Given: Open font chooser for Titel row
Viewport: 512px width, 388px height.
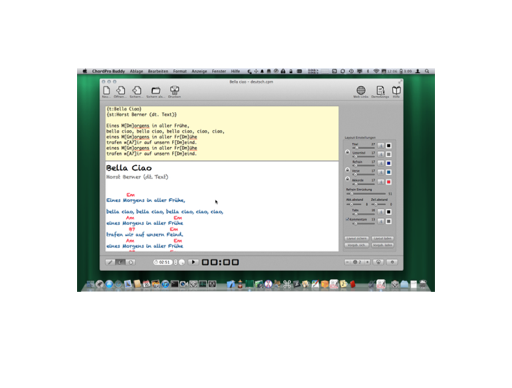Looking at the screenshot, I should 381,146.
